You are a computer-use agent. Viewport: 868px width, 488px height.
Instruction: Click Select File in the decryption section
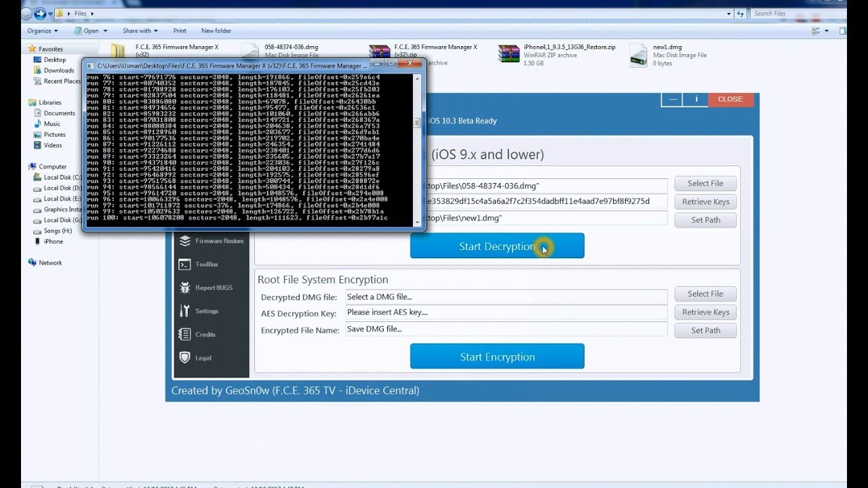pos(705,183)
